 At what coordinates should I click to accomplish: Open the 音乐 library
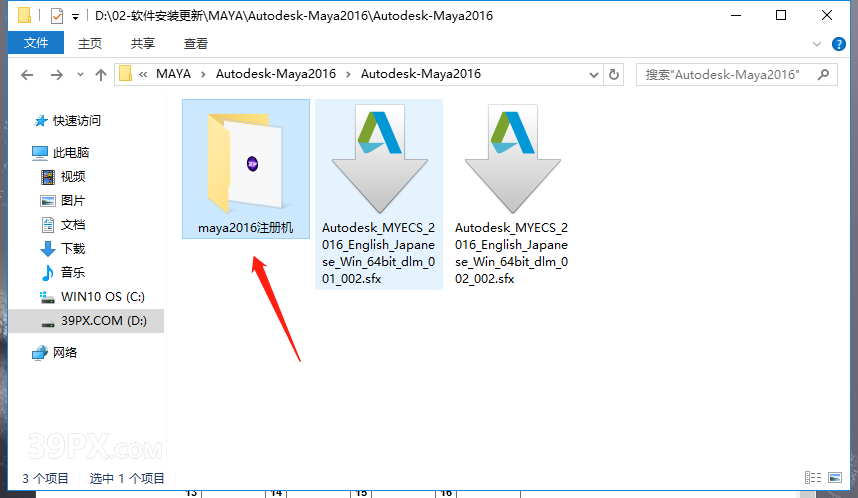pyautogui.click(x=73, y=273)
